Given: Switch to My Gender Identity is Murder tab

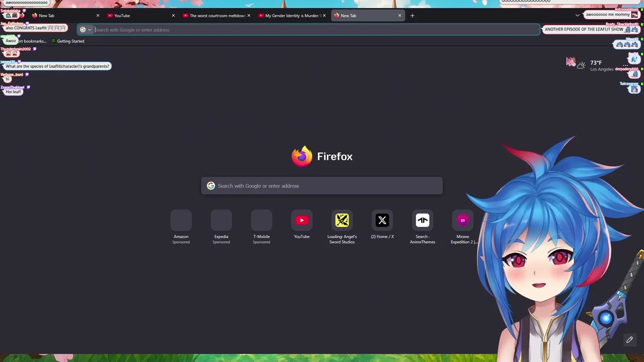Looking at the screenshot, I should [293, 16].
